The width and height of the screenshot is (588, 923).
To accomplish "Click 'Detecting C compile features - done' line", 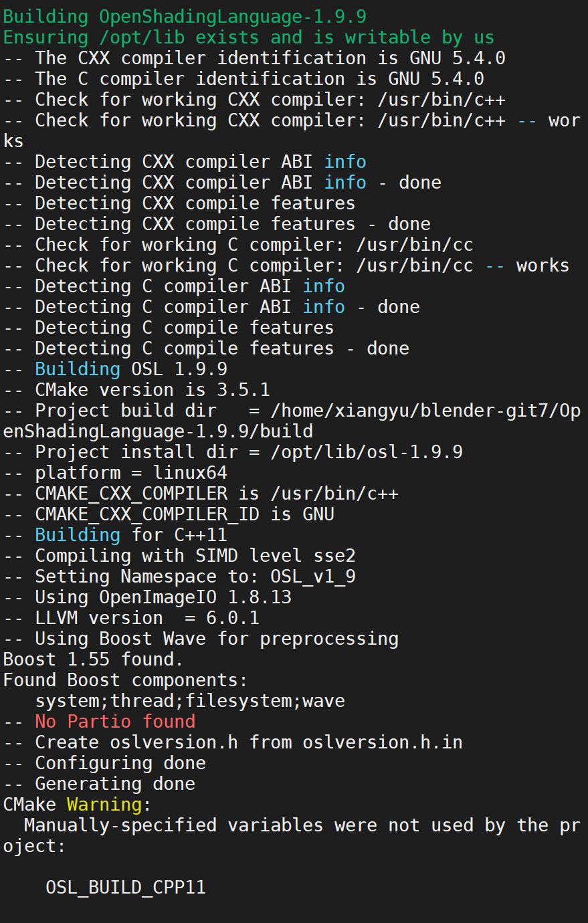I will pos(206,348).
